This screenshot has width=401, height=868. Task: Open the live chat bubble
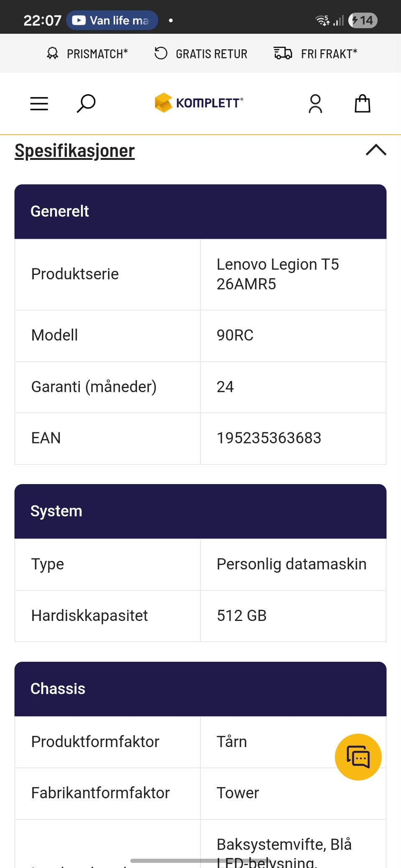click(358, 757)
